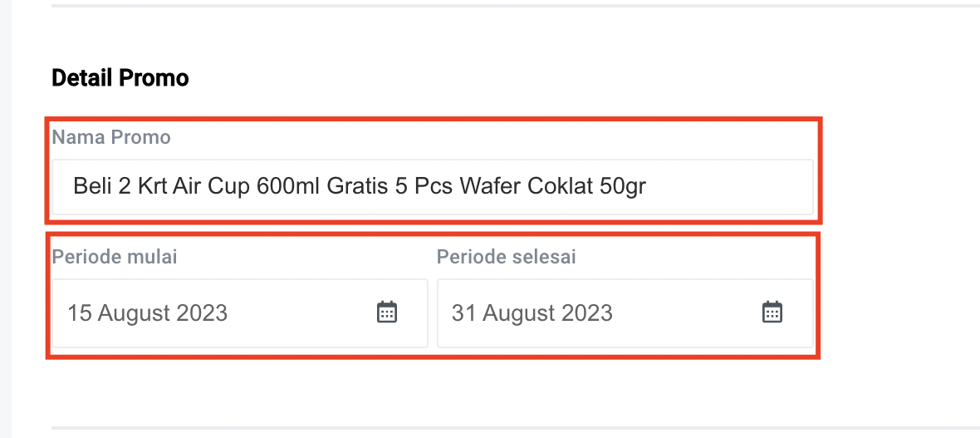The image size is (980, 438).
Task: Open the Periode selesai calendar picker icon
Action: 772,313
